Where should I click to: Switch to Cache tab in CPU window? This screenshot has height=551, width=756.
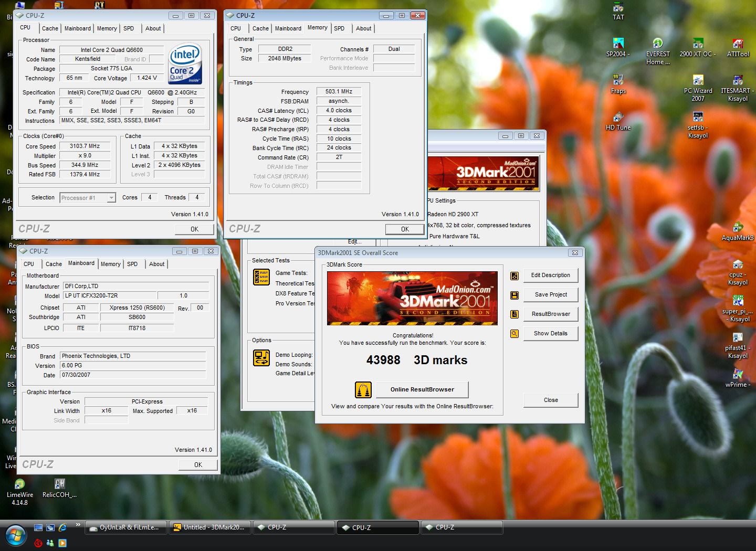(50, 28)
